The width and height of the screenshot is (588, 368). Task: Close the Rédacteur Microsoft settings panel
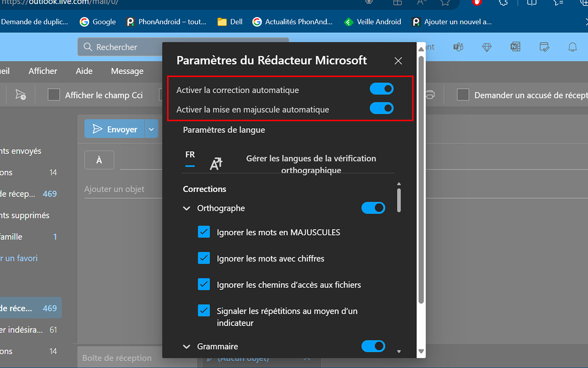398,61
